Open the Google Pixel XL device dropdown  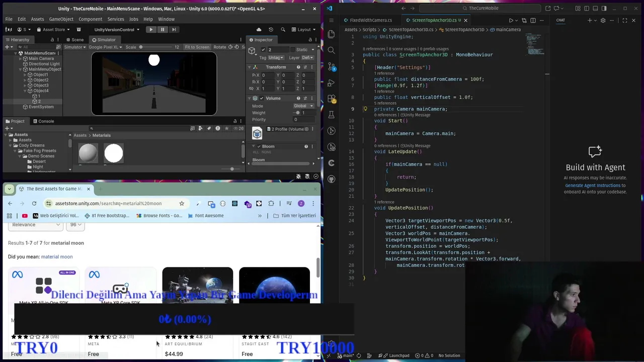(x=105, y=47)
